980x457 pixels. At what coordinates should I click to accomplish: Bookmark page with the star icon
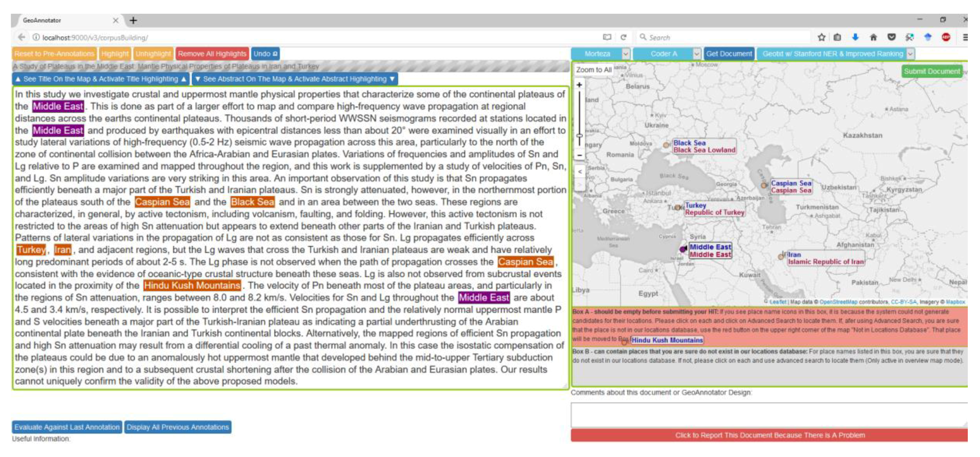click(x=821, y=37)
